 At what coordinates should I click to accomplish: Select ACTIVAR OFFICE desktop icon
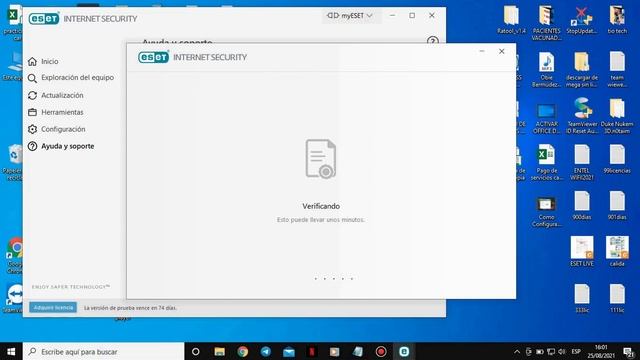tap(547, 118)
